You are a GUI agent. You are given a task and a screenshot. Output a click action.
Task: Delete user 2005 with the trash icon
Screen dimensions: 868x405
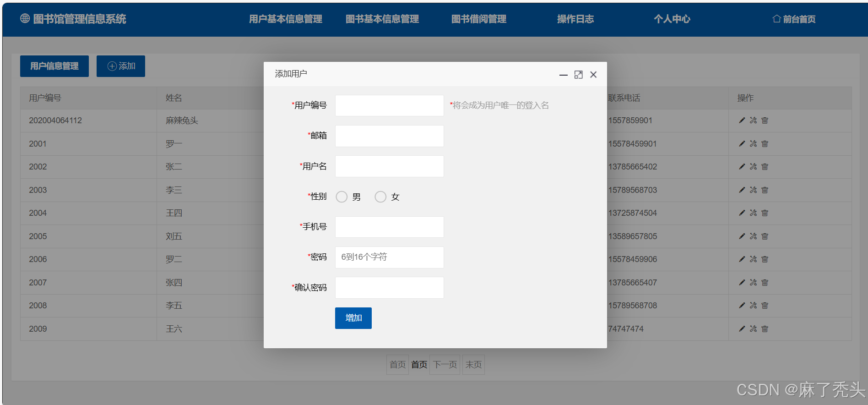click(765, 236)
